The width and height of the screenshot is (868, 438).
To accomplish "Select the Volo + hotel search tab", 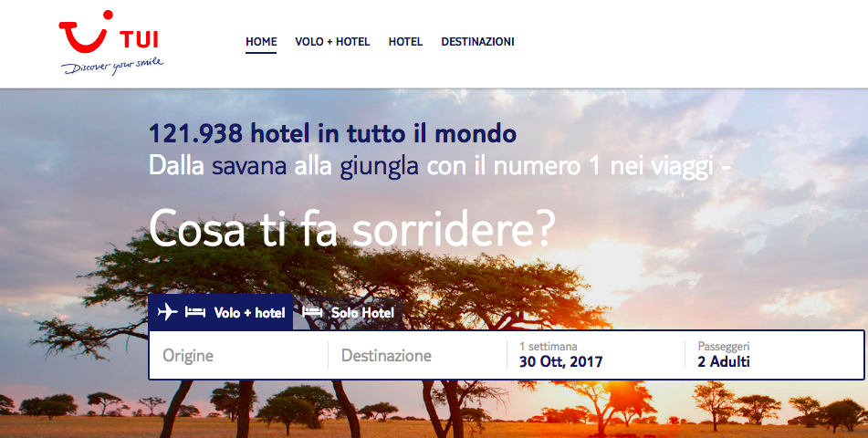I will (x=220, y=312).
